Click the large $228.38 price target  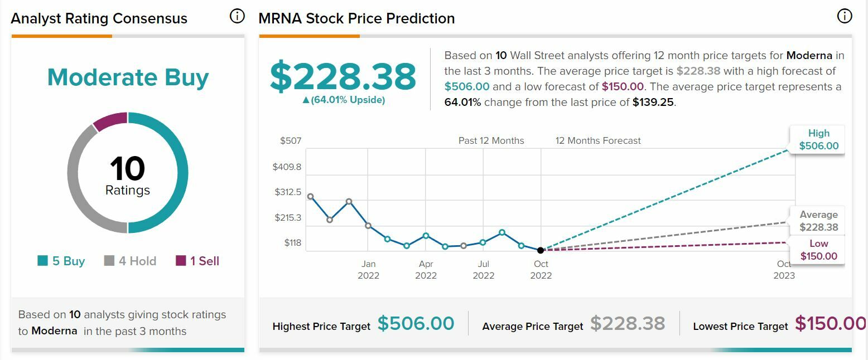tap(343, 76)
